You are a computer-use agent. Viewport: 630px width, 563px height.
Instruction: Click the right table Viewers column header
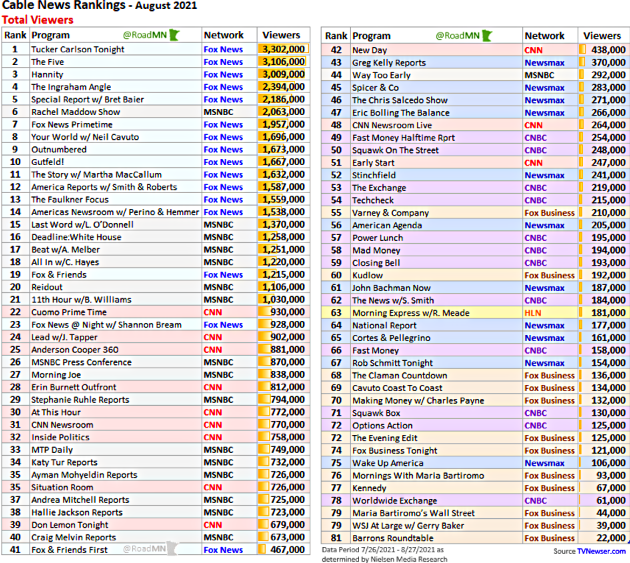click(x=602, y=36)
